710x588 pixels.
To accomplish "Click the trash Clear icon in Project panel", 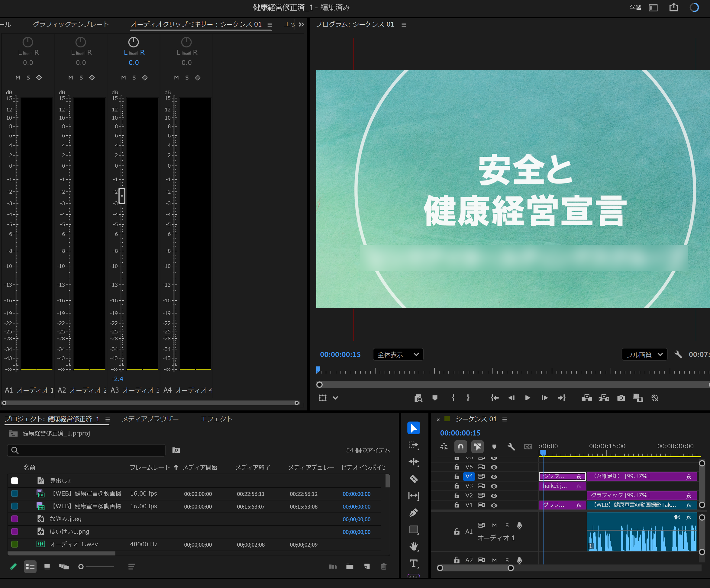I will coord(383,566).
